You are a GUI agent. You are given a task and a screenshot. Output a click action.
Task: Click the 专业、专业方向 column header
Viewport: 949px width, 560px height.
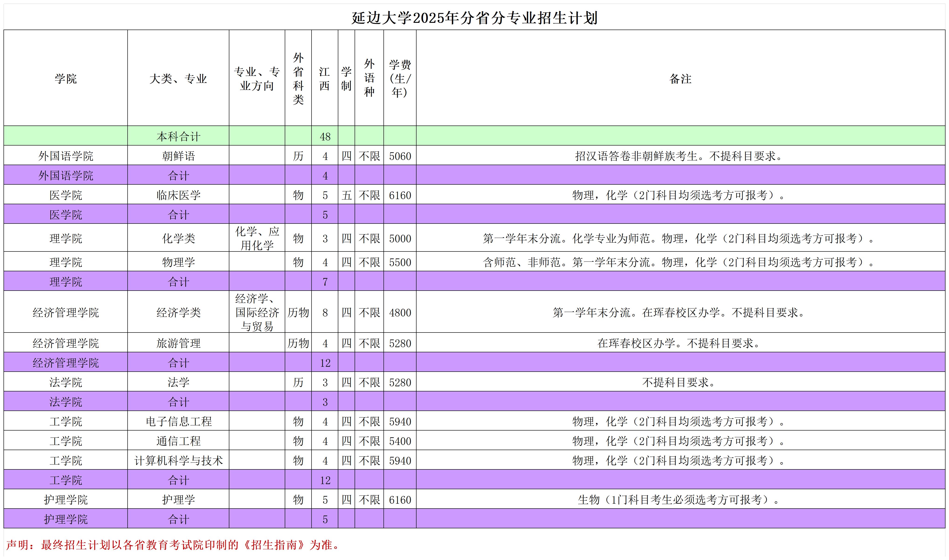257,78
